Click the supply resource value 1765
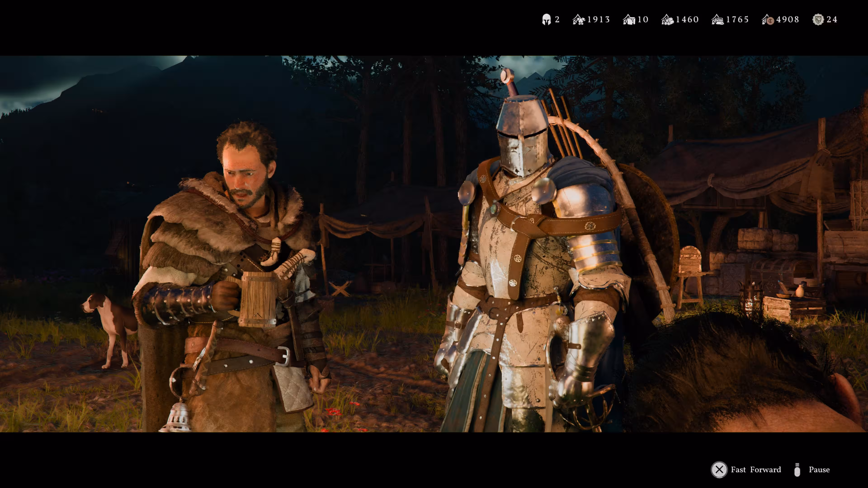 [x=738, y=19]
